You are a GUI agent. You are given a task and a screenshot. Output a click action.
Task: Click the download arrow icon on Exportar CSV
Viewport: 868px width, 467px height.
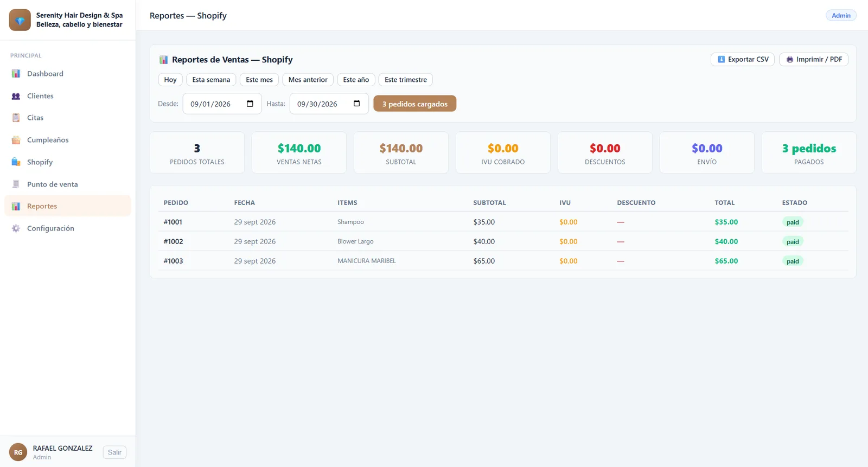721,60
